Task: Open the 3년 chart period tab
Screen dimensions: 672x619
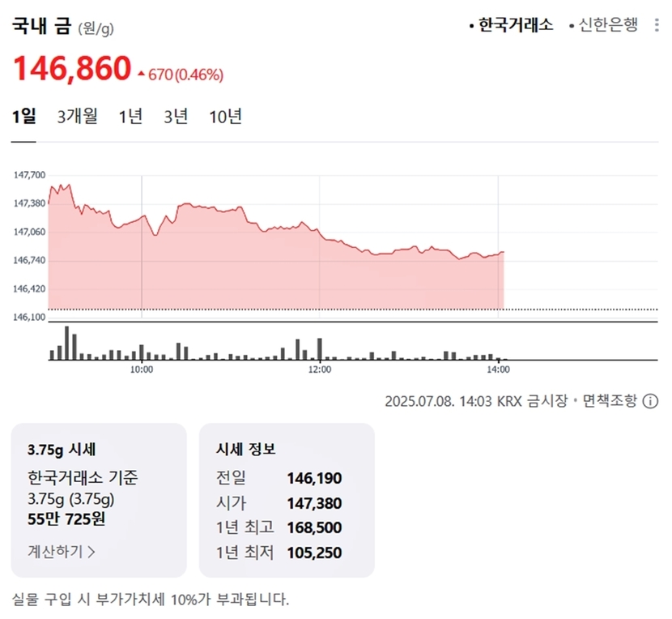Action: (176, 116)
